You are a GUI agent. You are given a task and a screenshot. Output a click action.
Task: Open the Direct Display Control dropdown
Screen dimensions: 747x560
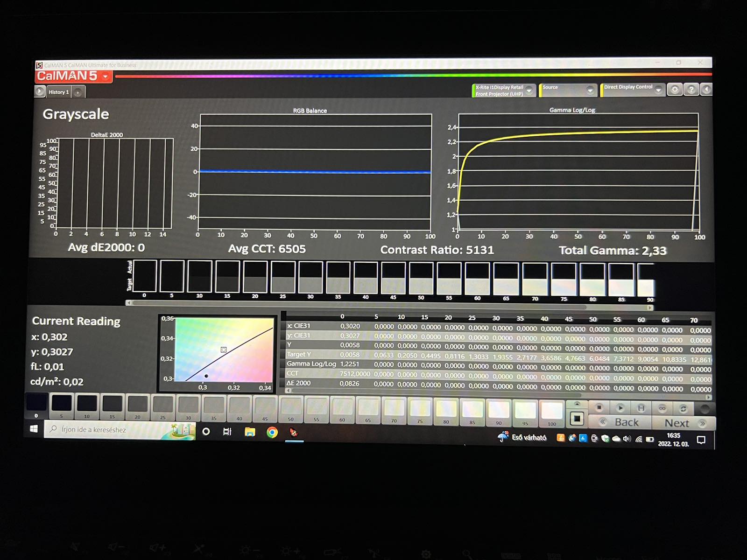pyautogui.click(x=658, y=90)
